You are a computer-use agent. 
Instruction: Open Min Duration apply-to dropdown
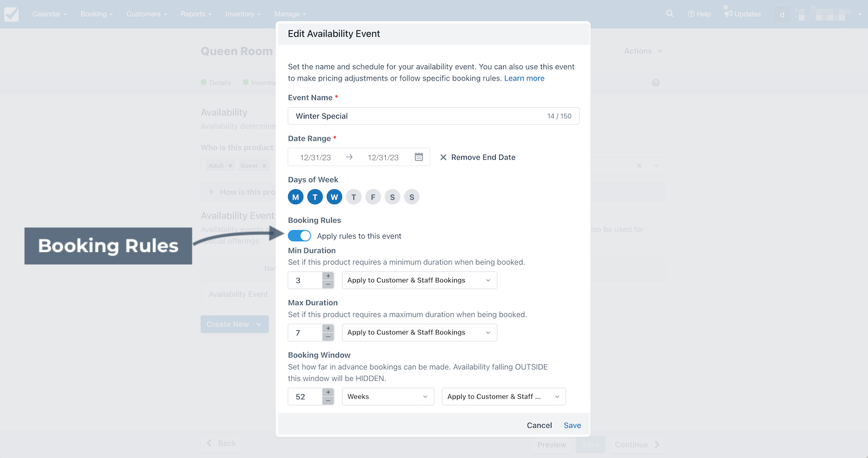(x=419, y=280)
